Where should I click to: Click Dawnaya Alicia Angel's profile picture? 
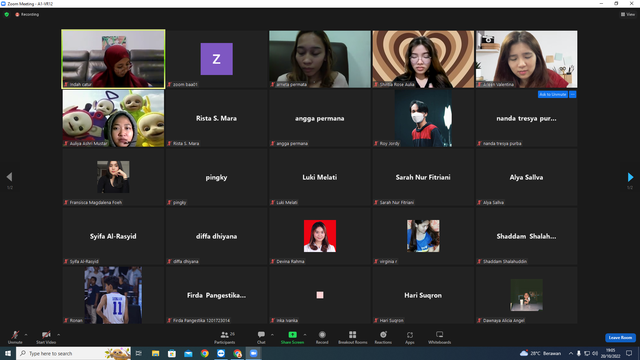527,295
